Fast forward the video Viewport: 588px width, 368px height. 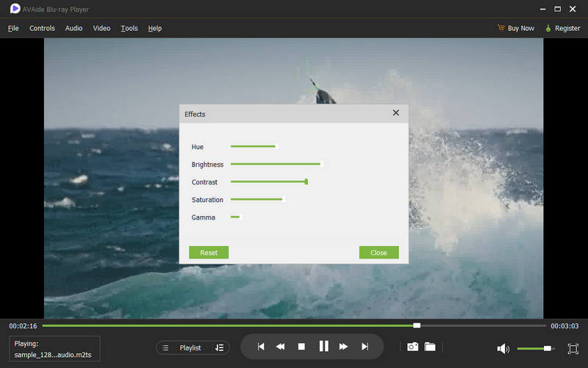tap(343, 347)
